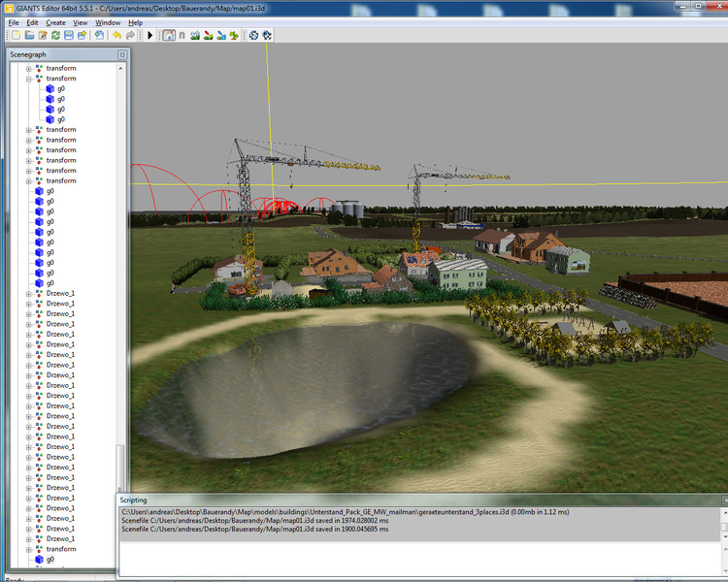The height and width of the screenshot is (582, 728).
Task: Click the black Play arrow icon
Action: pos(149,35)
